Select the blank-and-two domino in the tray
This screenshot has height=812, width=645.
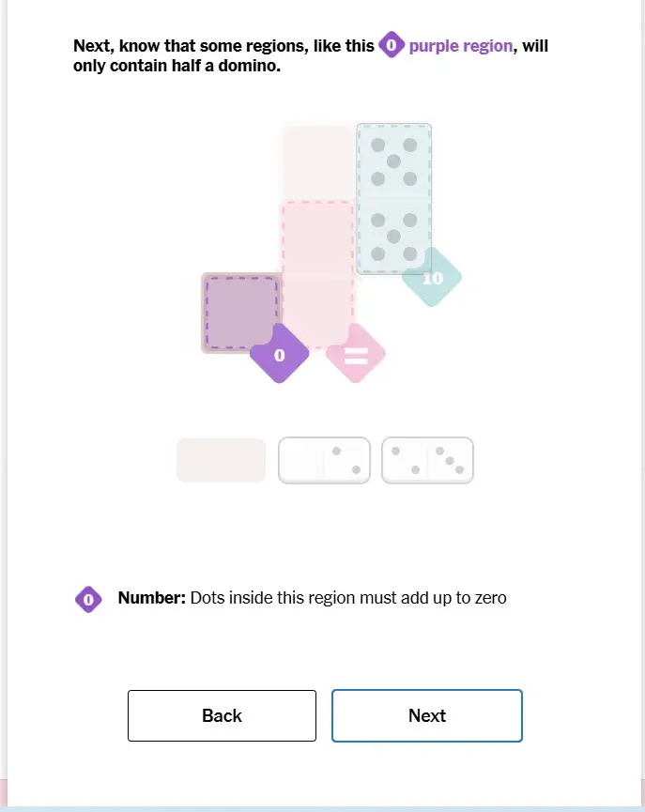pyautogui.click(x=324, y=461)
